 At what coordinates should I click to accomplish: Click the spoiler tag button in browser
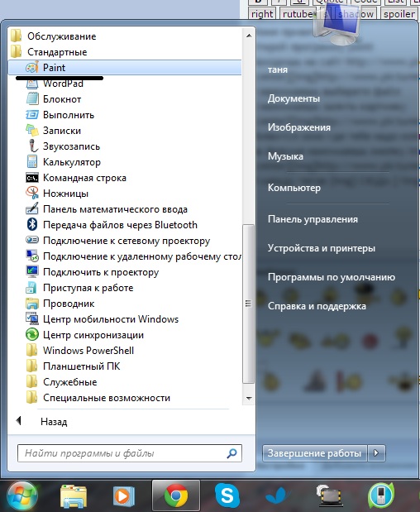pyautogui.click(x=399, y=14)
